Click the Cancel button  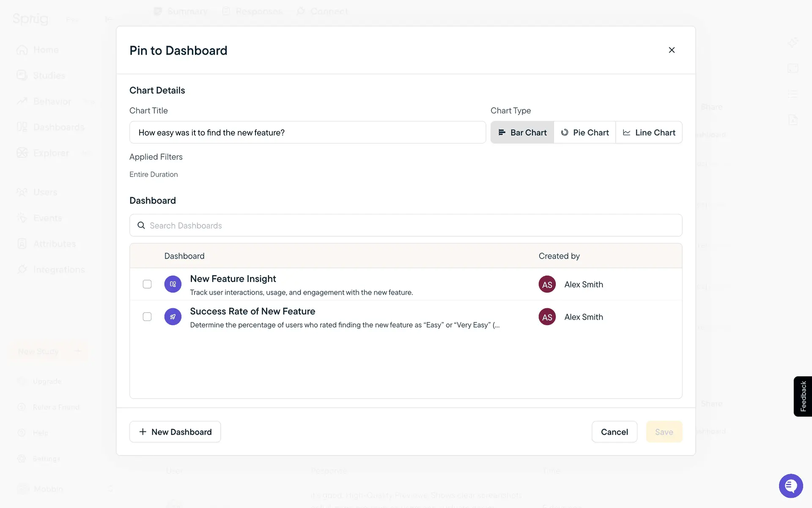(614, 432)
